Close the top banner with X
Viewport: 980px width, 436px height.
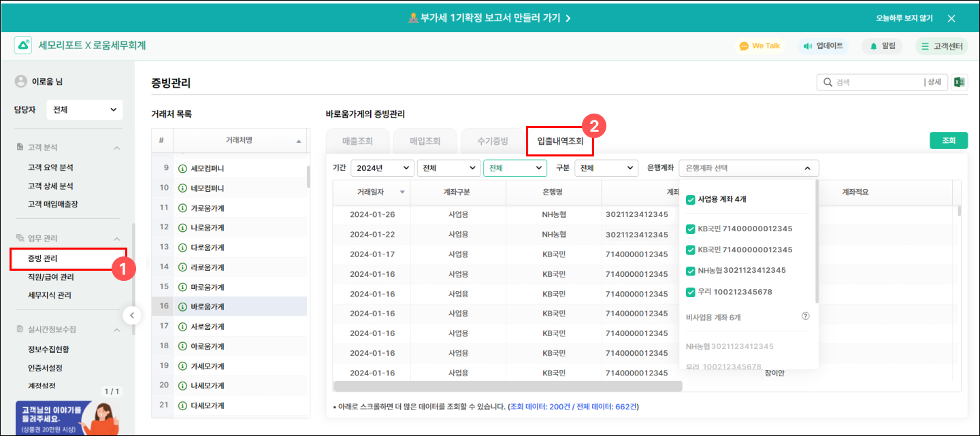click(951, 18)
